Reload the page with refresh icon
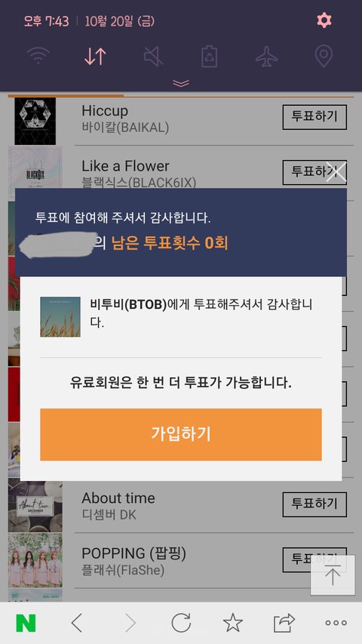 point(181,624)
